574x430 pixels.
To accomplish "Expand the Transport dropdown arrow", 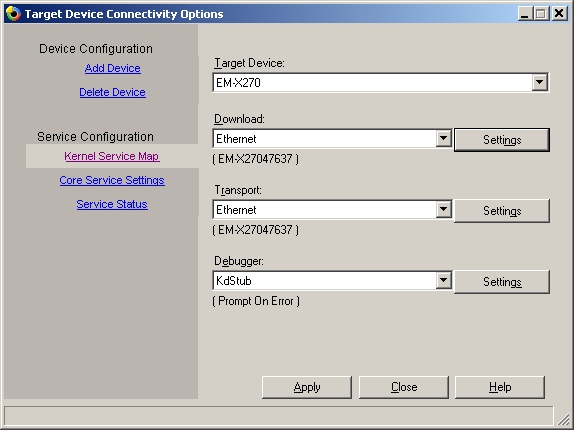I will [x=443, y=209].
